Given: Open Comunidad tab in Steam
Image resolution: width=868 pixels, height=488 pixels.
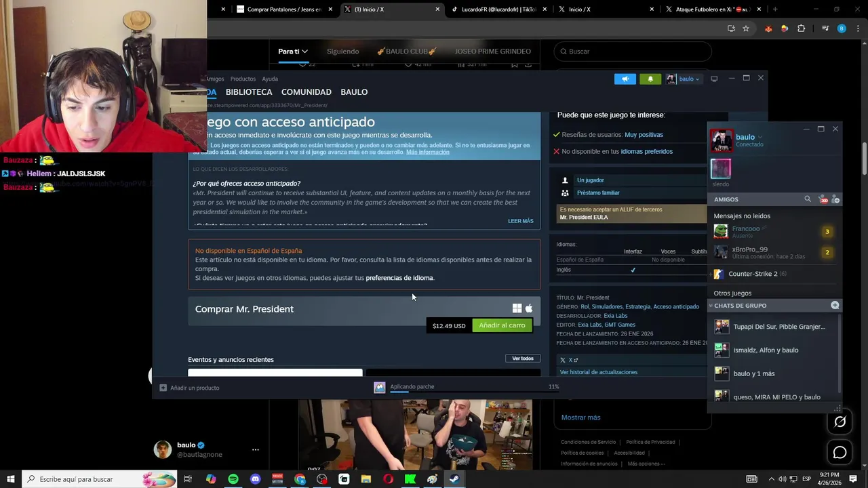Looking at the screenshot, I should tap(307, 92).
